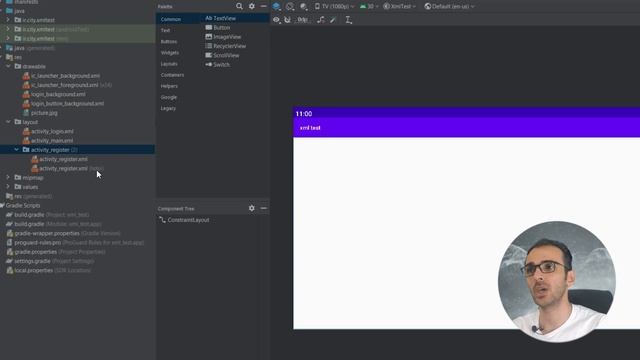Open Component Tree settings gear

pos(251,208)
